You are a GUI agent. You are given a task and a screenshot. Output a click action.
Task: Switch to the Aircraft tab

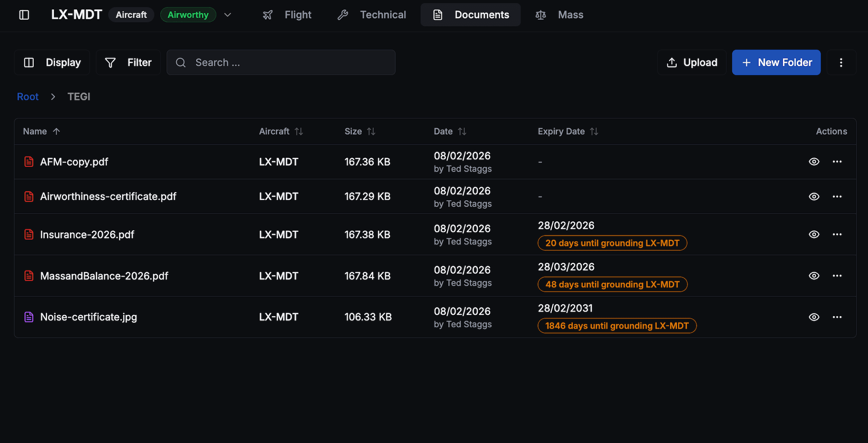pyautogui.click(x=131, y=14)
